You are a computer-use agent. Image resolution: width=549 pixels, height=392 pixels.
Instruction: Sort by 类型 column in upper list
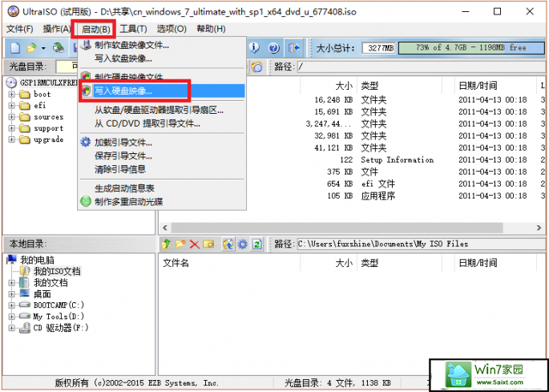369,85
